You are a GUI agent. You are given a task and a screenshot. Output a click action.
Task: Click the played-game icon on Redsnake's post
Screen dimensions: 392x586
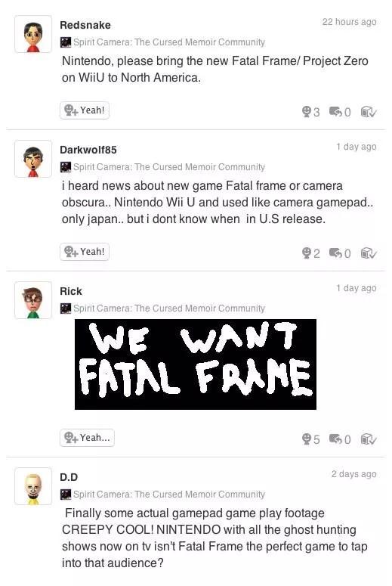[x=369, y=111]
